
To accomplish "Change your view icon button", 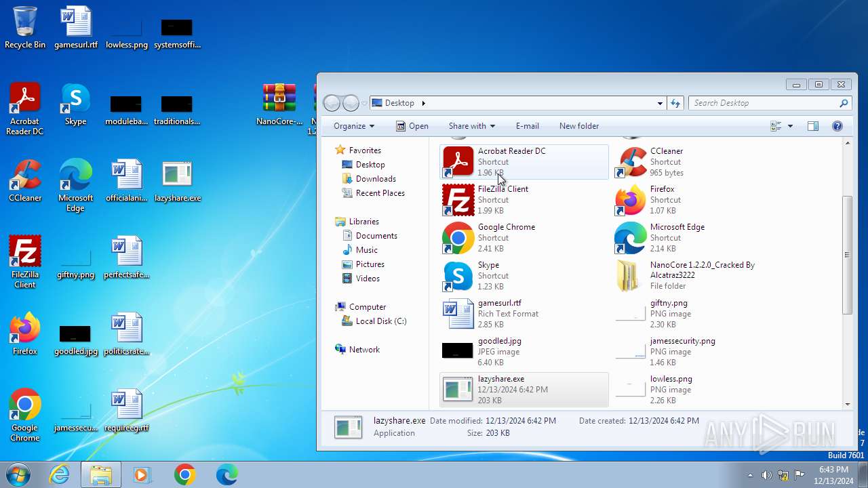I will [776, 126].
